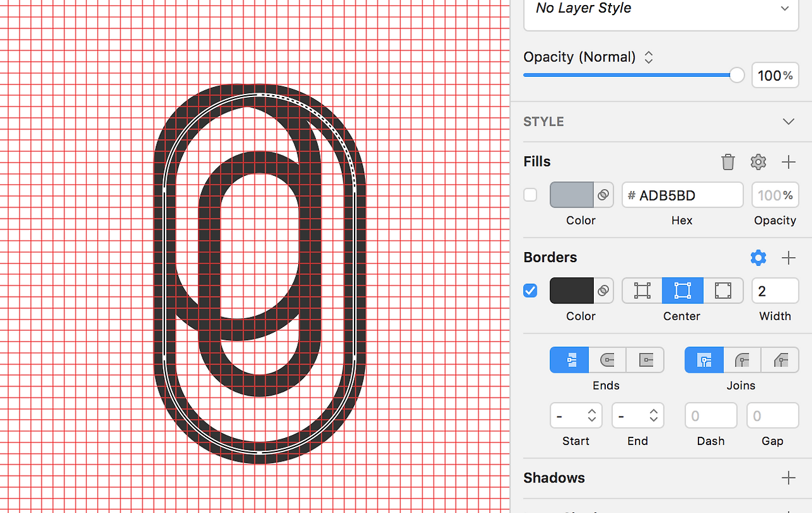This screenshot has width=812, height=513.
Task: Click the border Dash field
Action: click(710, 416)
